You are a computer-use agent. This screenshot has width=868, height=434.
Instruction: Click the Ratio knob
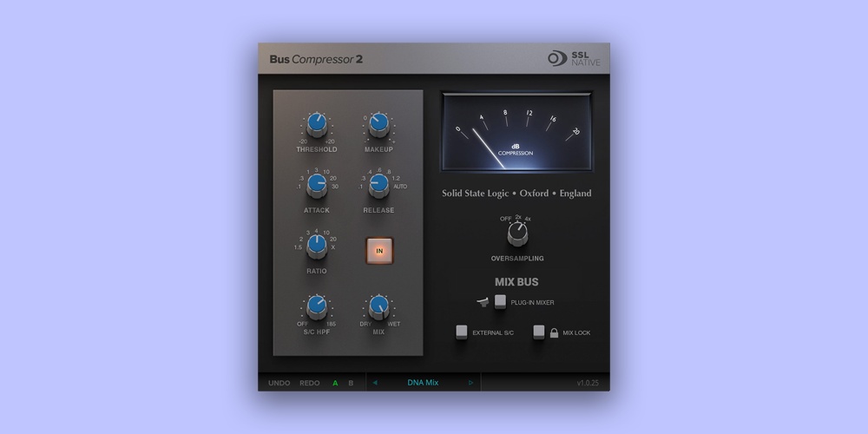pyautogui.click(x=317, y=246)
